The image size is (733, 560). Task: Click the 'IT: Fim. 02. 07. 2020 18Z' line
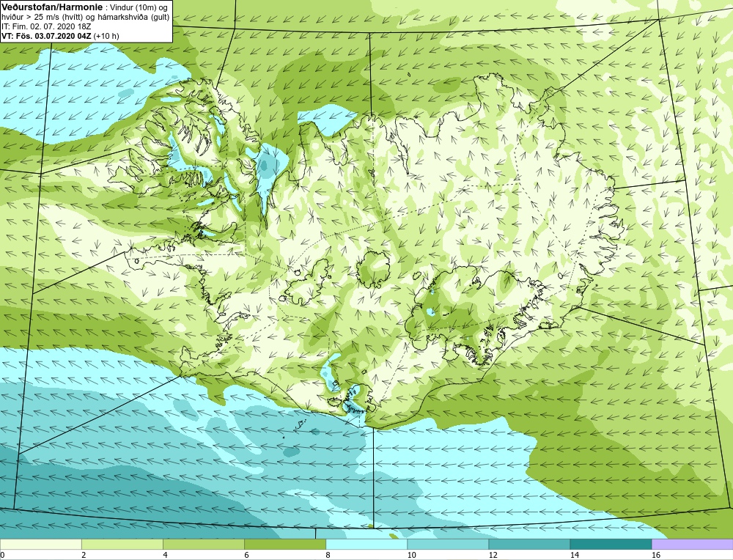tap(45, 26)
